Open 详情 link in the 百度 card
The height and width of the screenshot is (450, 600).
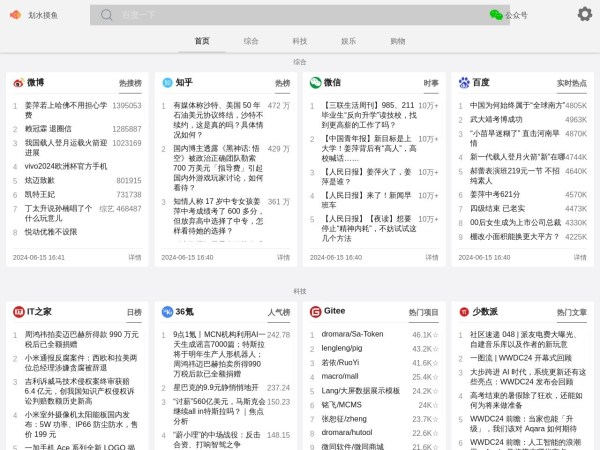[580, 258]
